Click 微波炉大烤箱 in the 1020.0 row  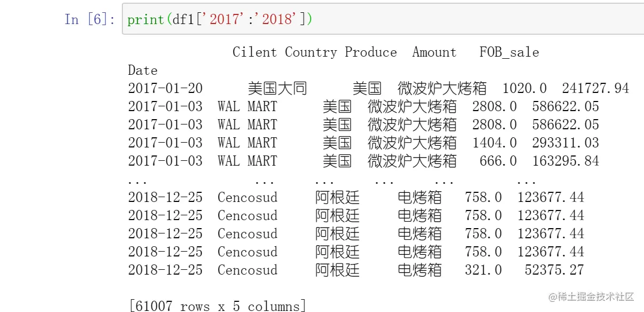point(442,89)
